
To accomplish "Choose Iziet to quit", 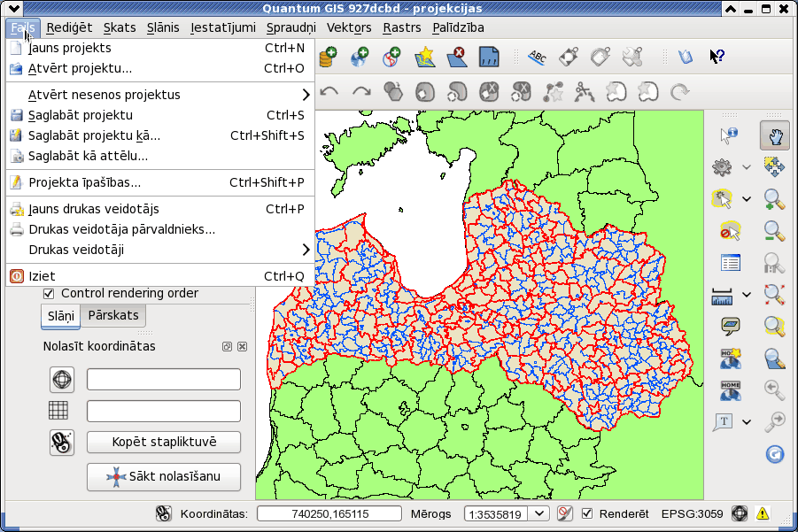I will 160,276.
